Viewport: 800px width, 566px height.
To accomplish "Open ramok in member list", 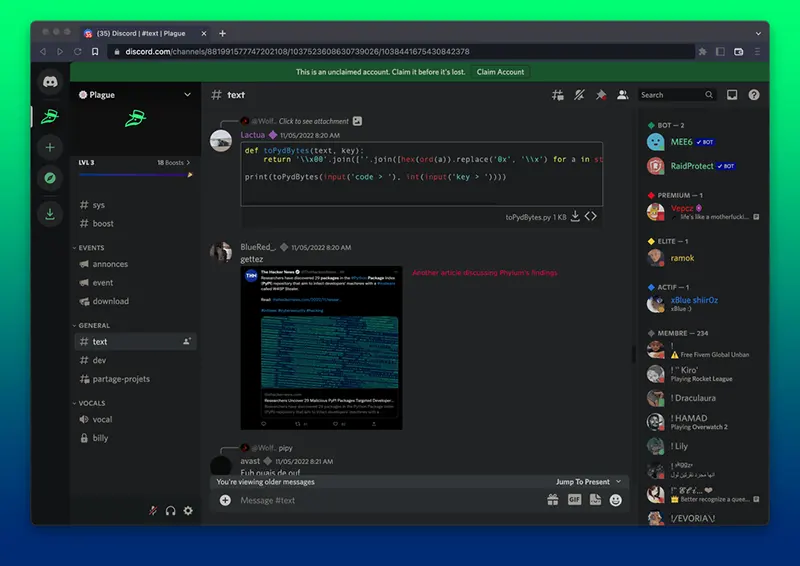I will click(702, 258).
